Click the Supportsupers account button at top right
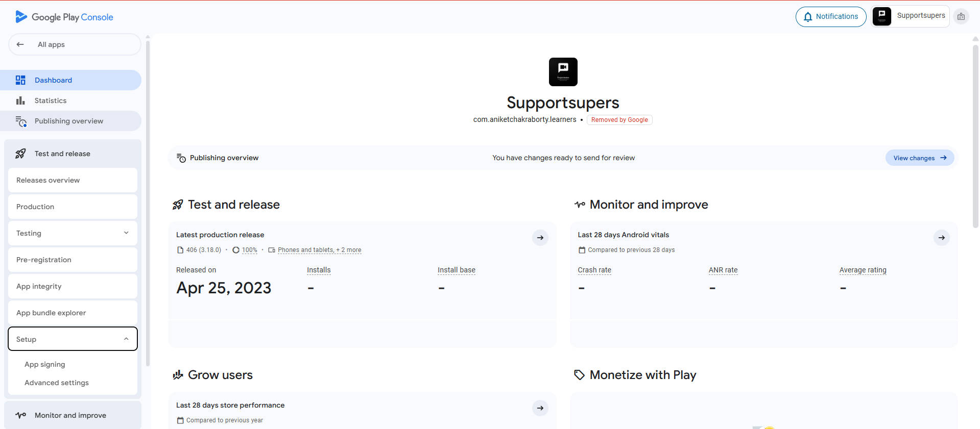This screenshot has width=980, height=429. pyautogui.click(x=911, y=16)
